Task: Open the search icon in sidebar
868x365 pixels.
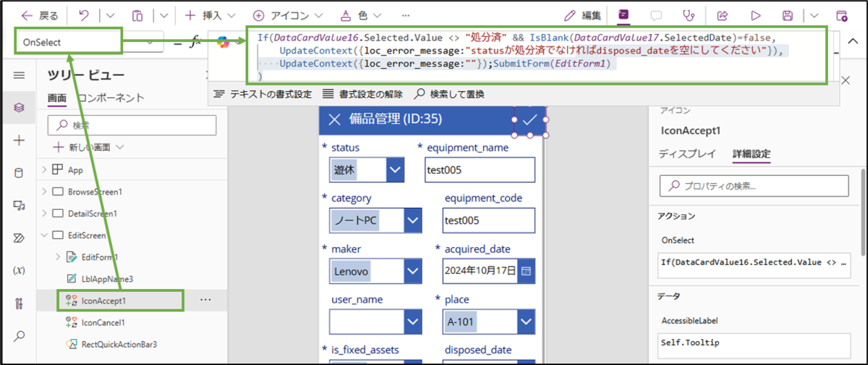Action: click(x=19, y=336)
